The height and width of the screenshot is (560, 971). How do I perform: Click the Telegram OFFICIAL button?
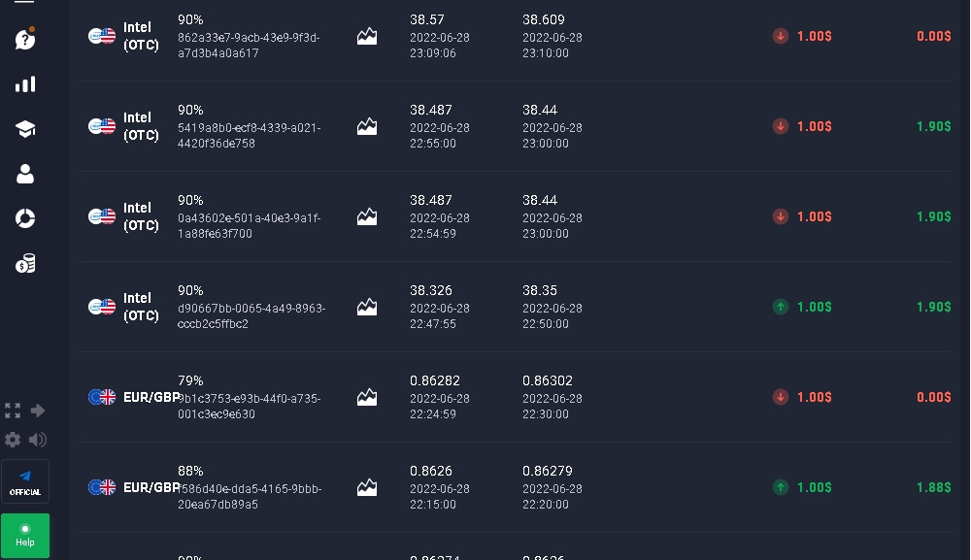coord(25,481)
